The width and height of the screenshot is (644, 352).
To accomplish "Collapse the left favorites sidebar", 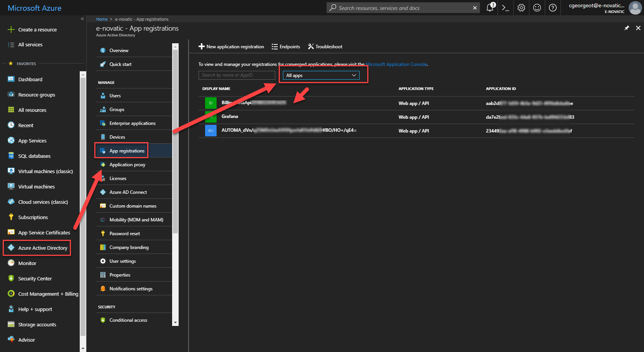I will click(82, 19).
